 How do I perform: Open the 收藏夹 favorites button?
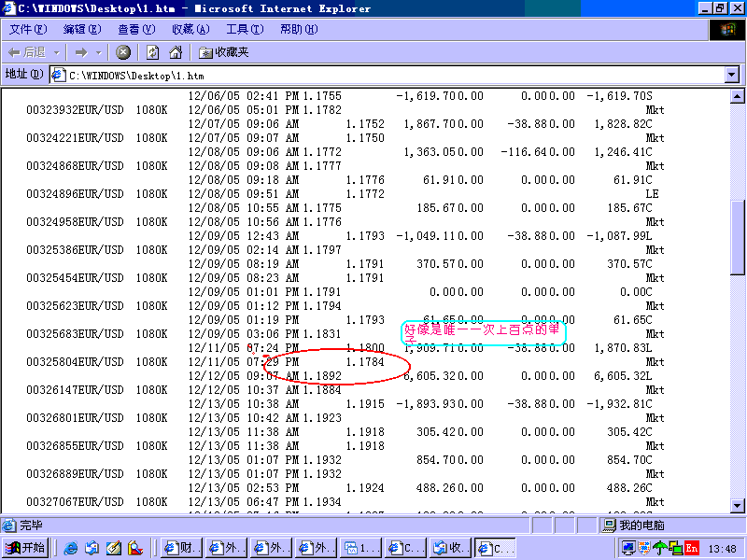point(224,52)
